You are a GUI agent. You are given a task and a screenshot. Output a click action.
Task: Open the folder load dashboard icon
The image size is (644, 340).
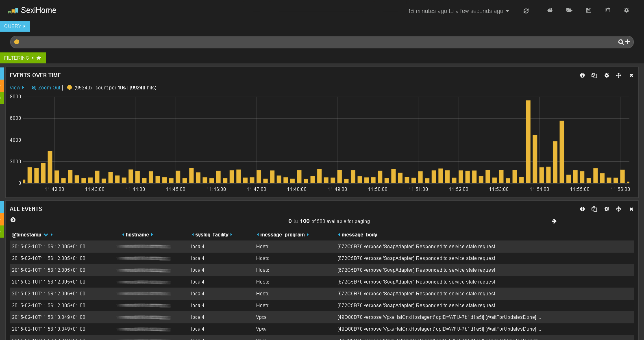pos(569,10)
